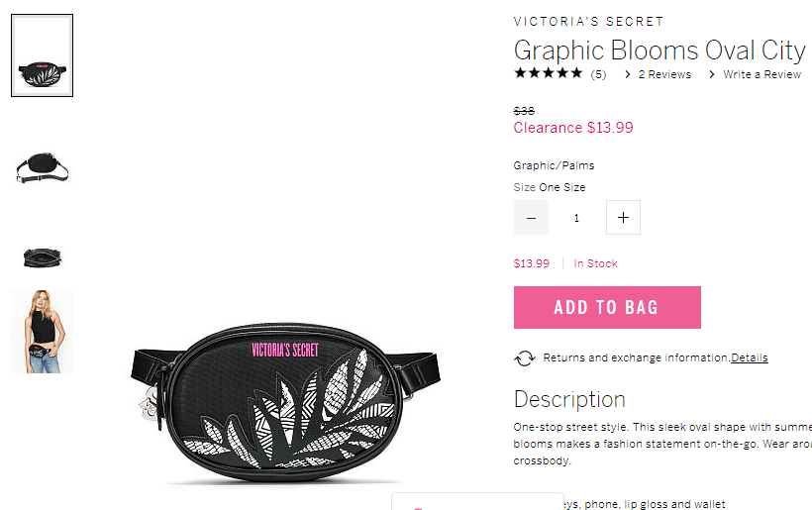This screenshot has width=812, height=510.
Task: Click the ADD TO BAG button
Action: point(607,308)
